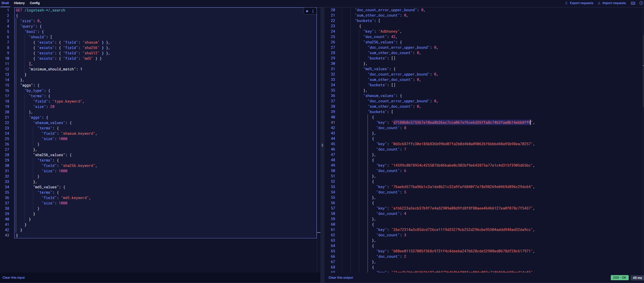Click the 200 - OK status badge
Viewport: 644px width, 283px height.
pos(619,278)
